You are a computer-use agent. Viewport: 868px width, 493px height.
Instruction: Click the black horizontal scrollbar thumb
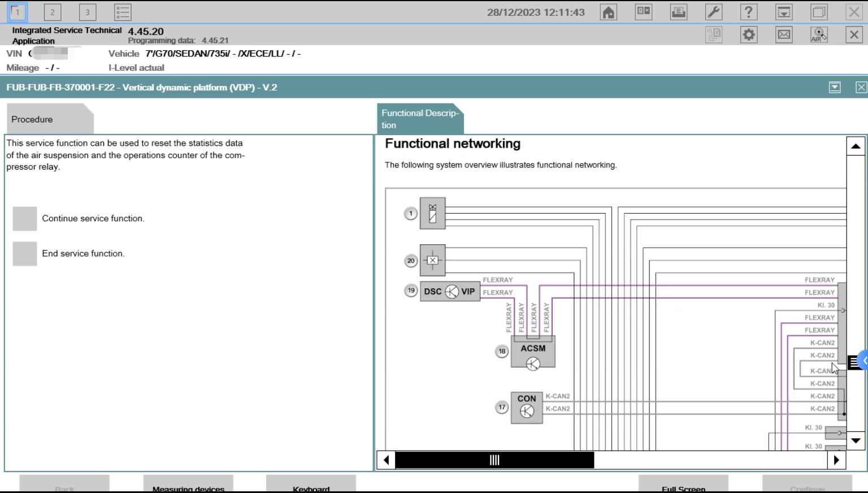pyautogui.click(x=494, y=460)
